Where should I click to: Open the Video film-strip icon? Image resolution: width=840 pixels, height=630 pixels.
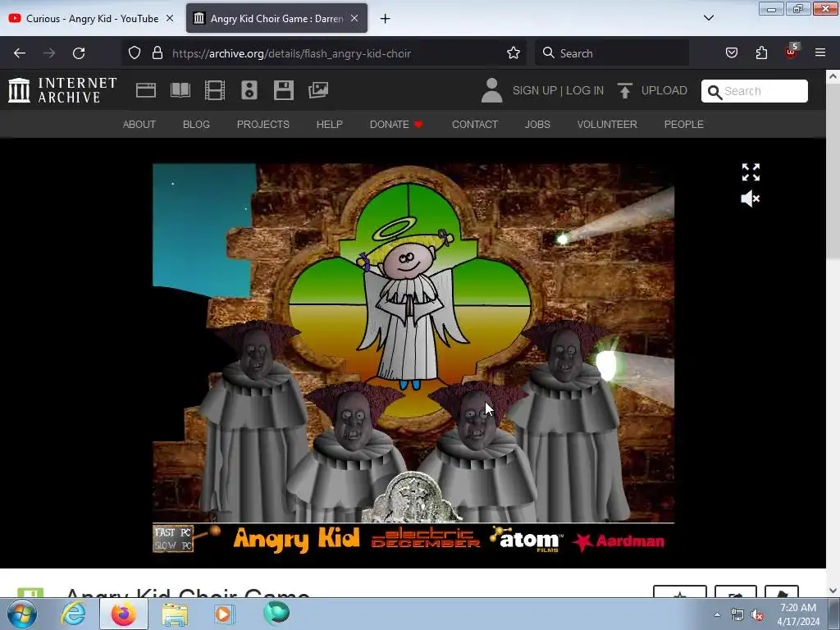tap(215, 90)
